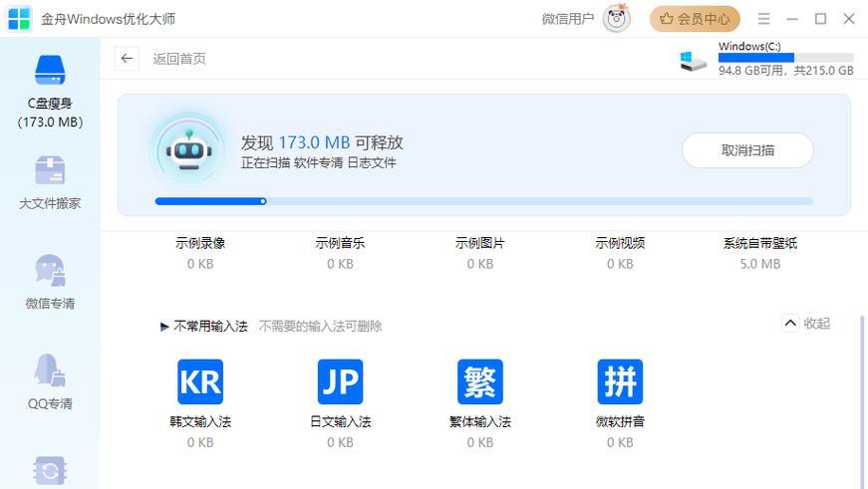Click the Windows(C:) drive icon
This screenshot has height=489, width=868.
coord(693,61)
